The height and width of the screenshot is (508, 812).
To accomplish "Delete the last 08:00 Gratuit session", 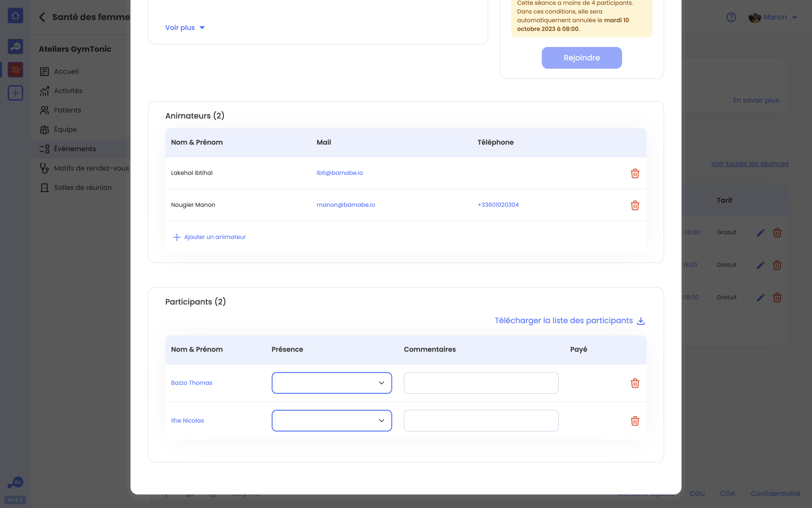I will (x=777, y=297).
